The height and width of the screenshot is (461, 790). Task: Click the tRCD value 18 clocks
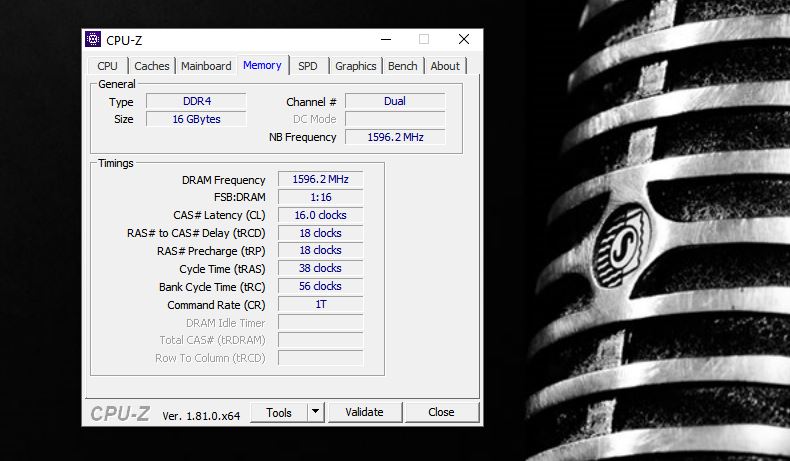320,233
